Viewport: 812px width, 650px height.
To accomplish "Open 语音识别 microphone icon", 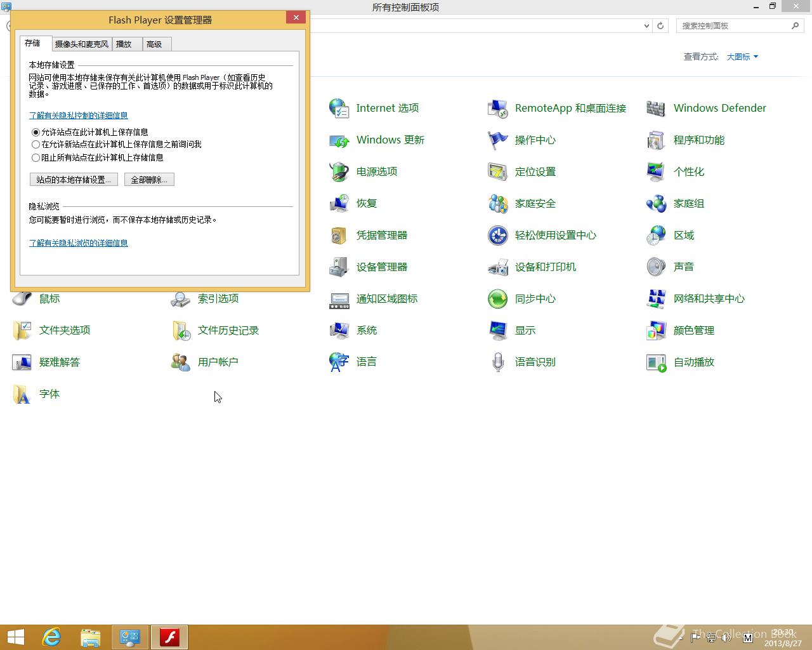I will coord(498,362).
